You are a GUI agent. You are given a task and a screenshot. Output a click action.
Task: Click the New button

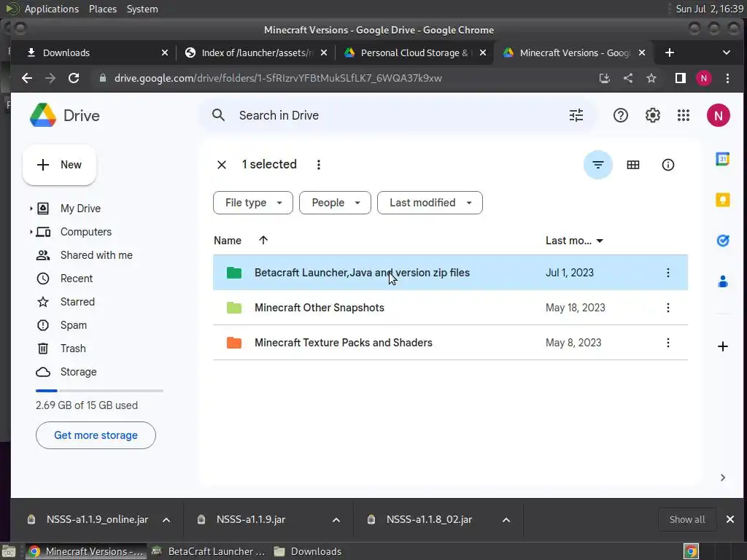[x=59, y=165]
